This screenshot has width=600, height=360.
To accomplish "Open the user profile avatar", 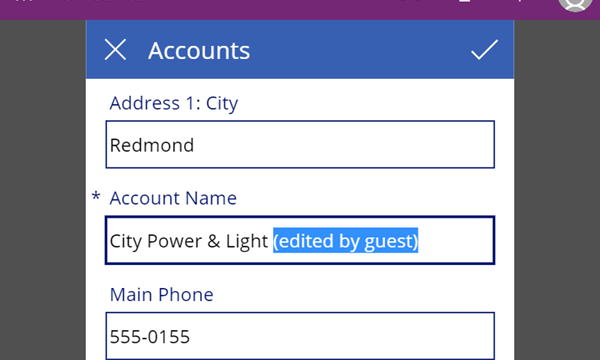I will 575,4.
